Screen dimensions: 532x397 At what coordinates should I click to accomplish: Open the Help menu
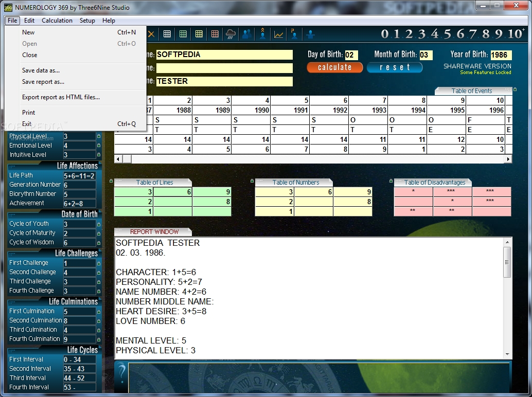click(x=109, y=21)
